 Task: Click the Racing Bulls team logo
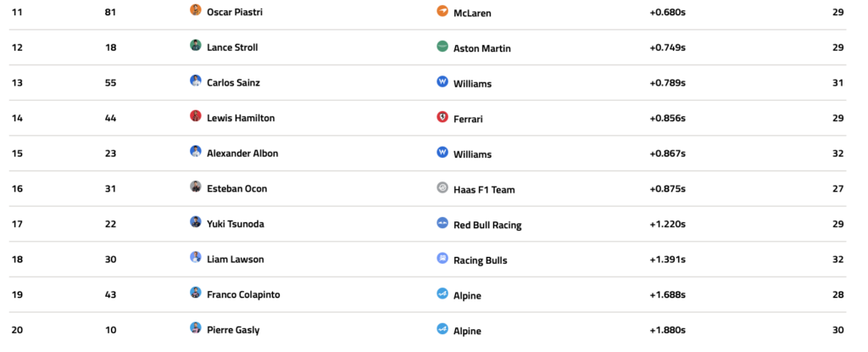442,258
